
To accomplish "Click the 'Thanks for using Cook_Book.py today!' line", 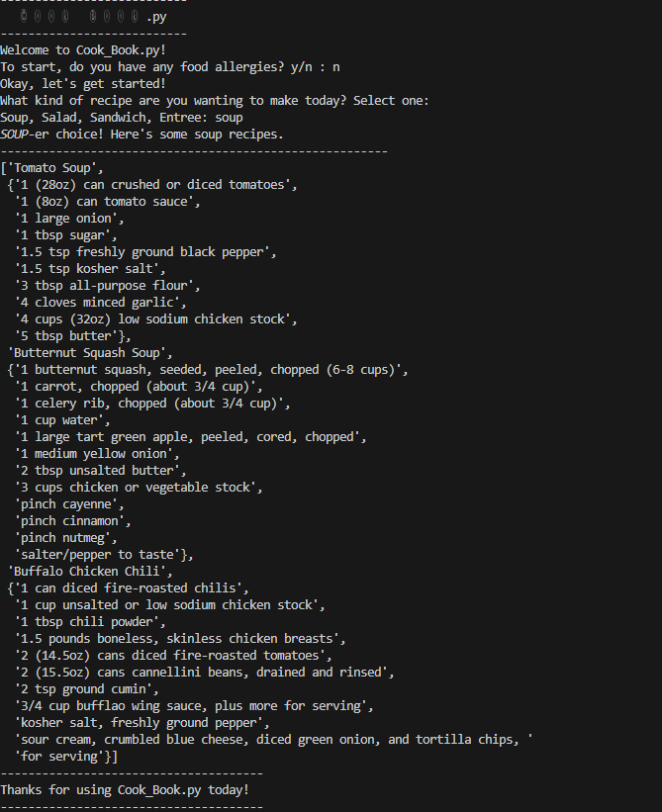I will [125, 789].
